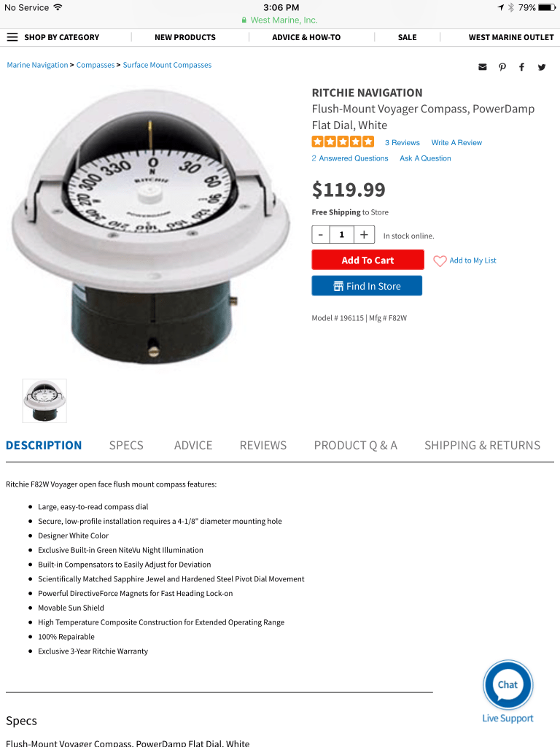The width and height of the screenshot is (560, 747).
Task: Open the Reviews tab
Action: point(262,446)
